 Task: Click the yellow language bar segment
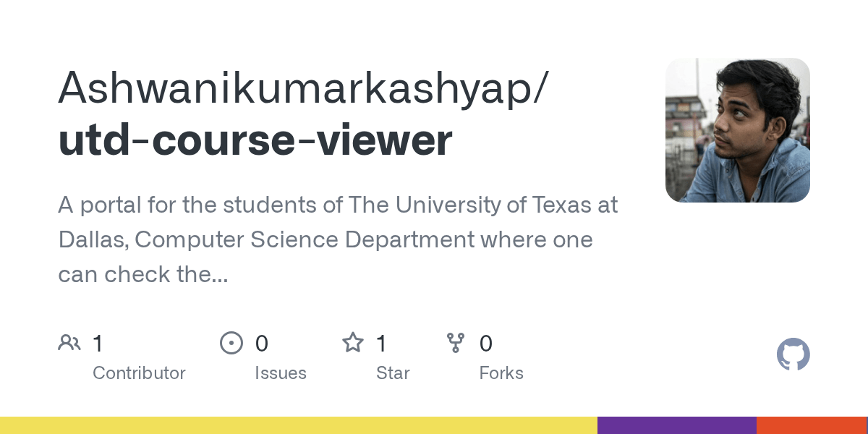point(299,425)
